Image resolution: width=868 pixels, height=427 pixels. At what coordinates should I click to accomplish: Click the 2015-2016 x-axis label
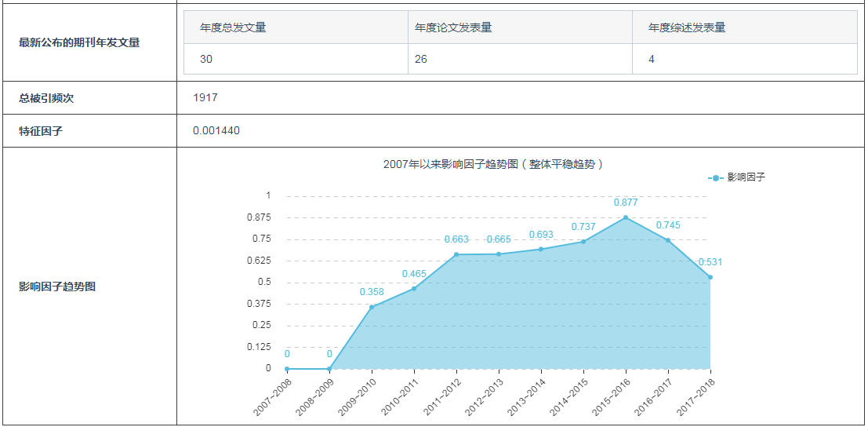pyautogui.click(x=612, y=397)
